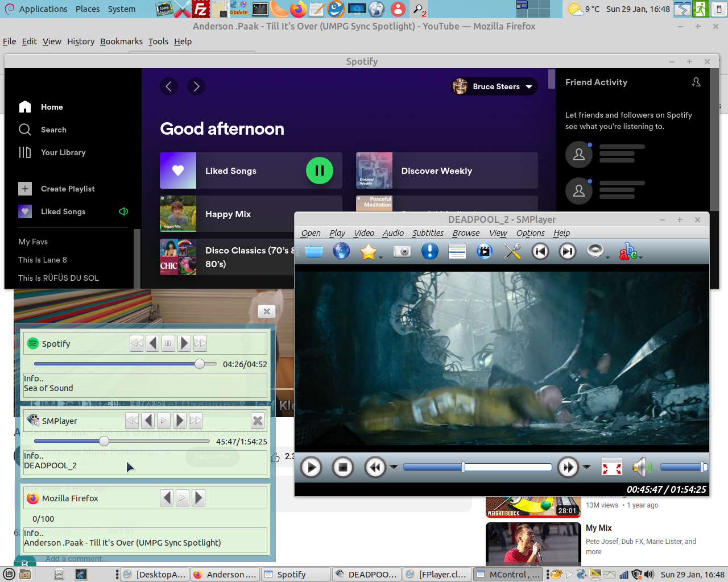Pause Spotify in the MControl panel
Screen dimensions: 728x582
click(x=168, y=343)
